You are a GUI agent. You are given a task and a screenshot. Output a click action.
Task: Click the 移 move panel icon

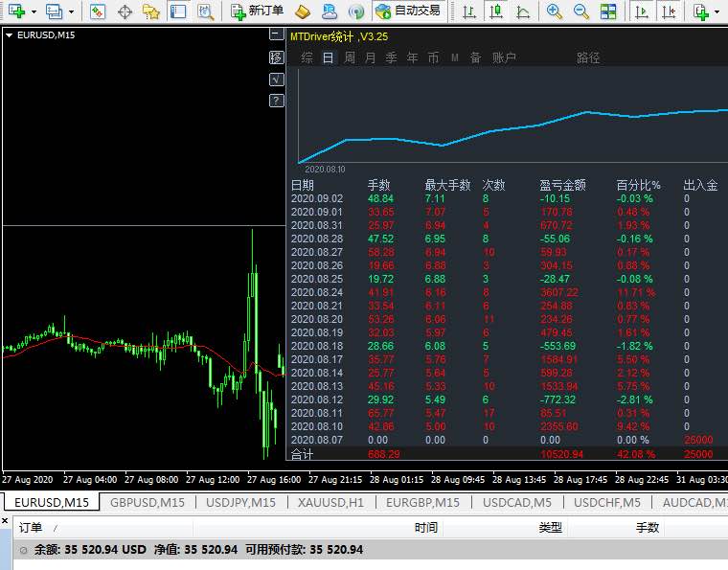point(276,57)
